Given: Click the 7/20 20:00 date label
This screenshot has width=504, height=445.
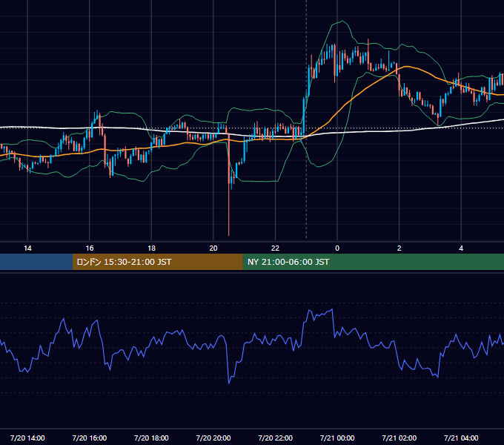Looking at the screenshot, I should (213, 438).
